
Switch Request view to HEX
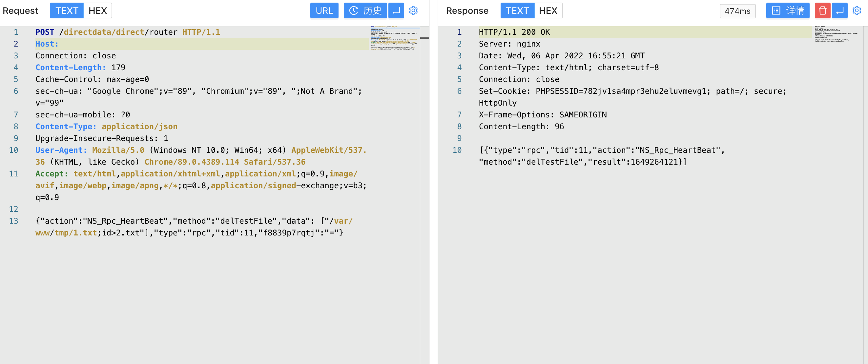coord(97,10)
